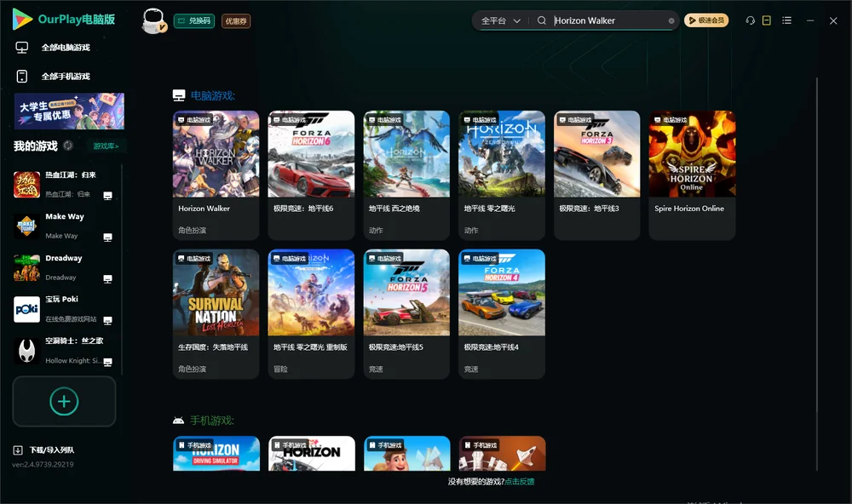Image resolution: width=852 pixels, height=504 pixels.
Task: Expand the 全平台 platform dropdown
Action: click(500, 20)
